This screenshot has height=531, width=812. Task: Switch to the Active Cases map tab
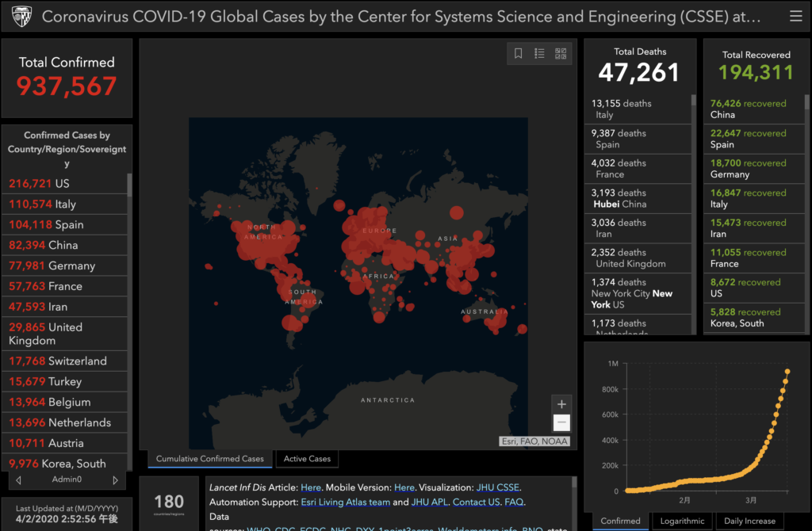307,459
